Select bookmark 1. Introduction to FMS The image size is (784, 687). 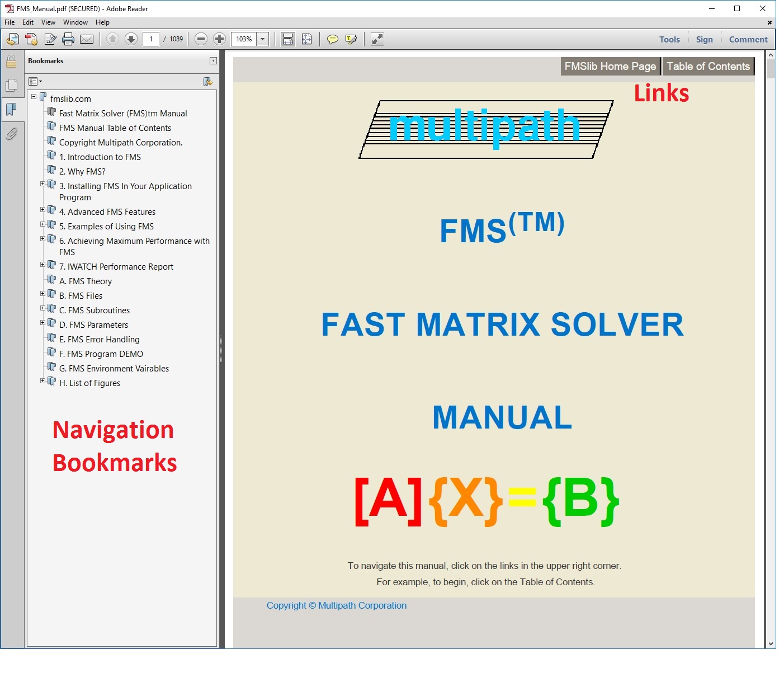pos(100,157)
